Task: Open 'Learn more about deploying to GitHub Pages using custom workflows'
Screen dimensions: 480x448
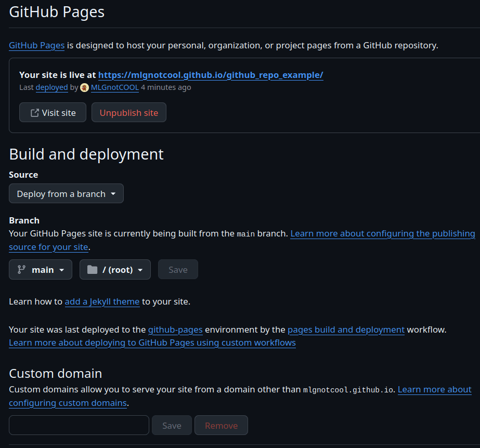Action: 152,342
